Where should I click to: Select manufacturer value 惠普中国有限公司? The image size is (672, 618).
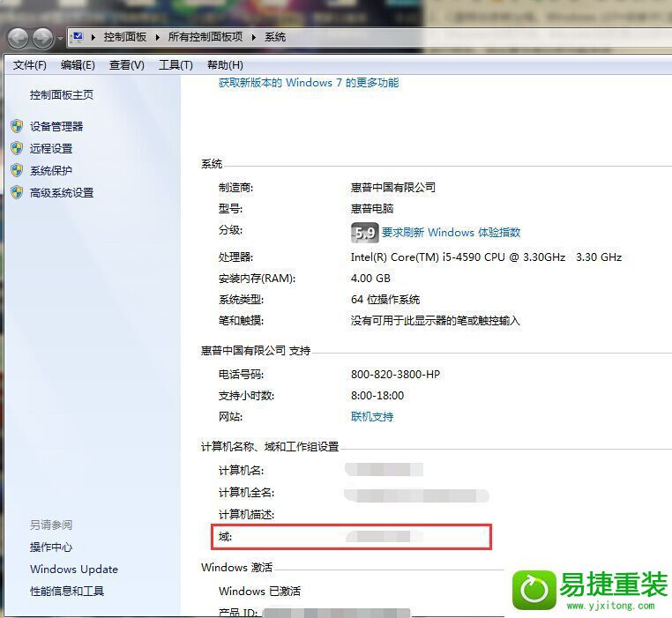point(393,187)
